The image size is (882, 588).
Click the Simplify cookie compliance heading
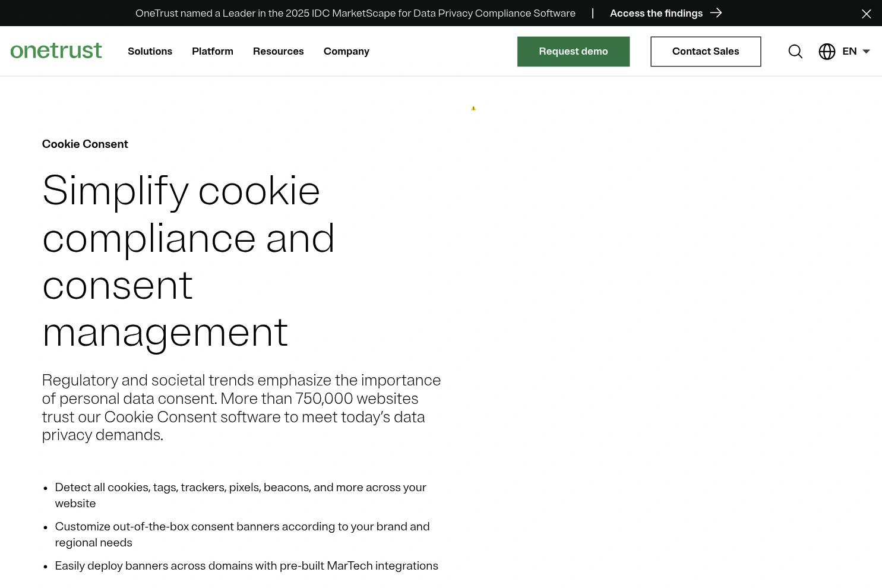[189, 261]
